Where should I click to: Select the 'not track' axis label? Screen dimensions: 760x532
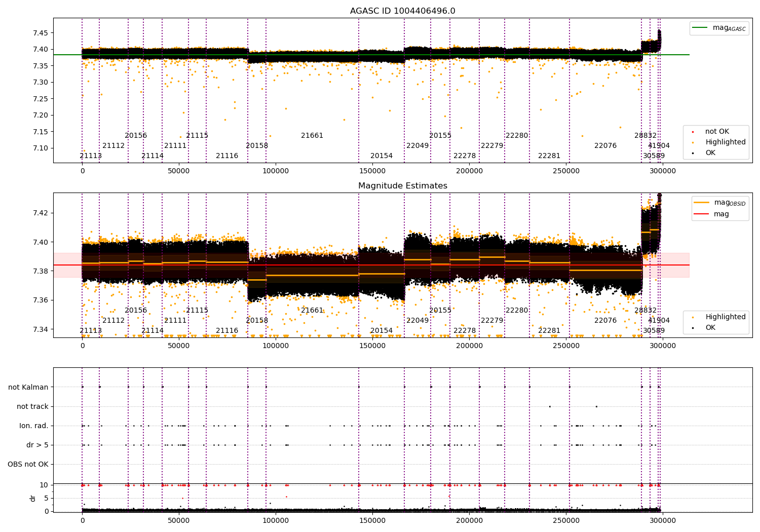(x=32, y=406)
